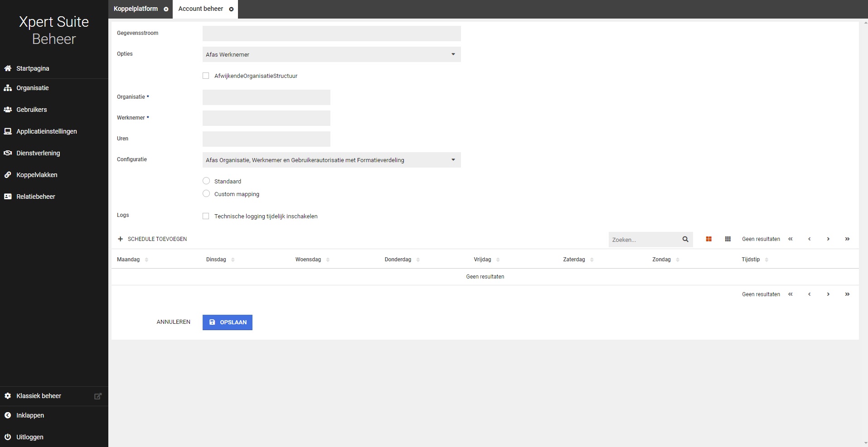This screenshot has width=868, height=447.
Task: Open Koppelvlakken in the sidebar
Action: [x=37, y=175]
